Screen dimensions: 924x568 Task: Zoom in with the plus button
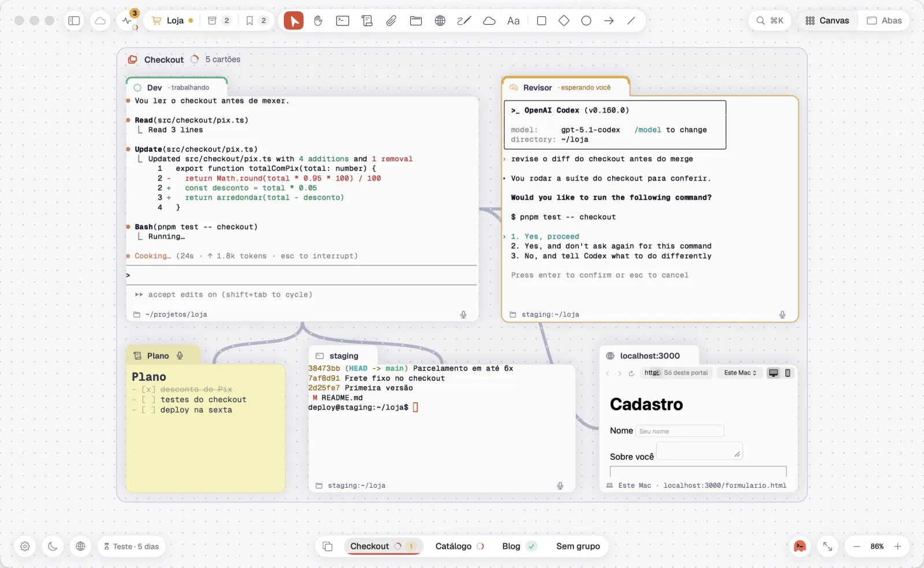pos(897,546)
